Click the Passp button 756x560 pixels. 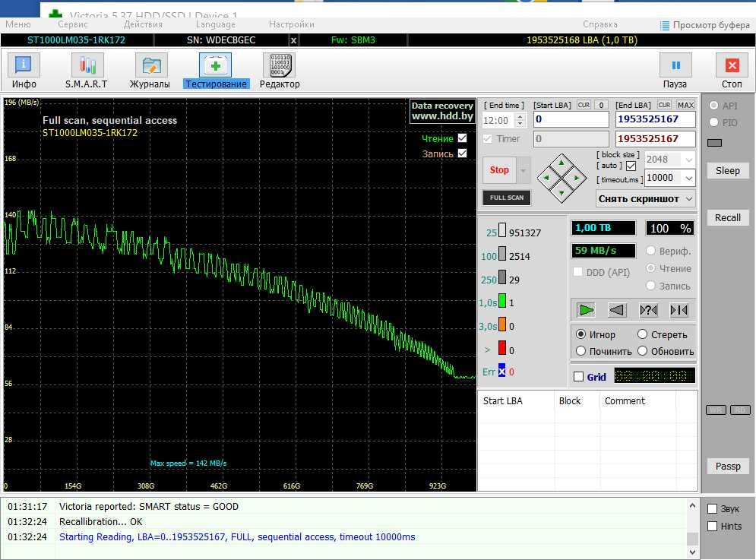(728, 467)
